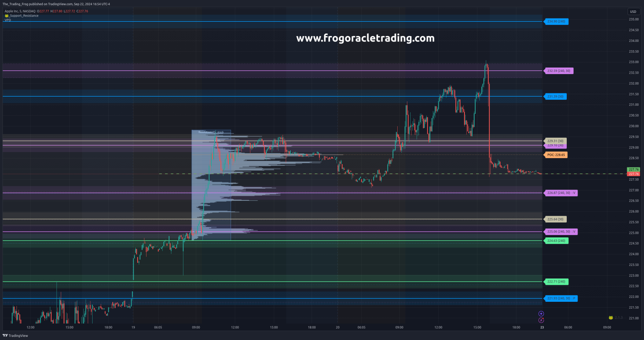The width and height of the screenshot is (644, 340).
Task: Click the green 227.76 price tag
Action: click(x=634, y=169)
